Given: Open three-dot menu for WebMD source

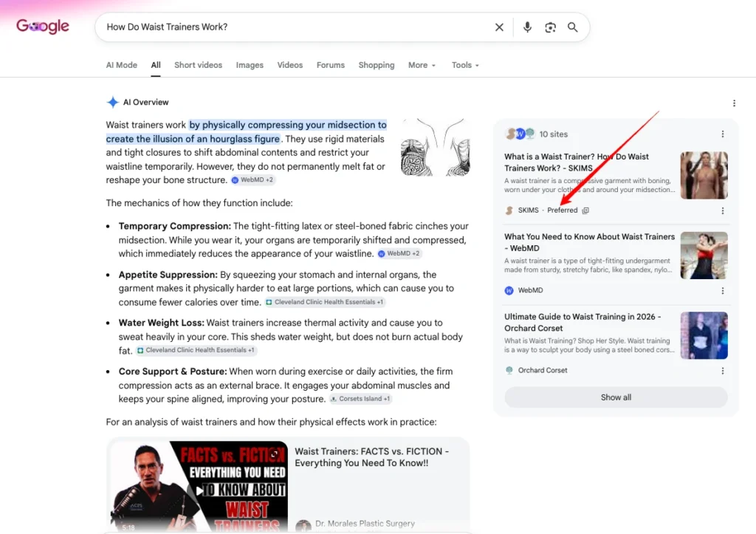Looking at the screenshot, I should click(722, 291).
